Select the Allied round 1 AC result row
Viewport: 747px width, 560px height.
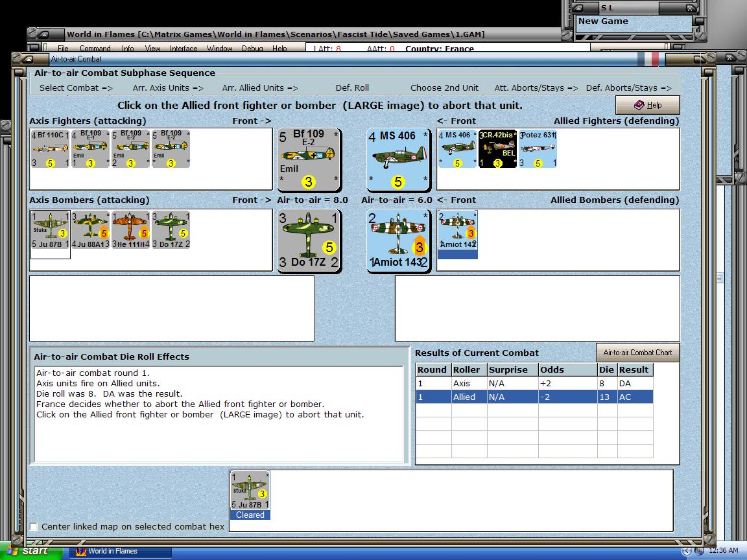click(534, 397)
